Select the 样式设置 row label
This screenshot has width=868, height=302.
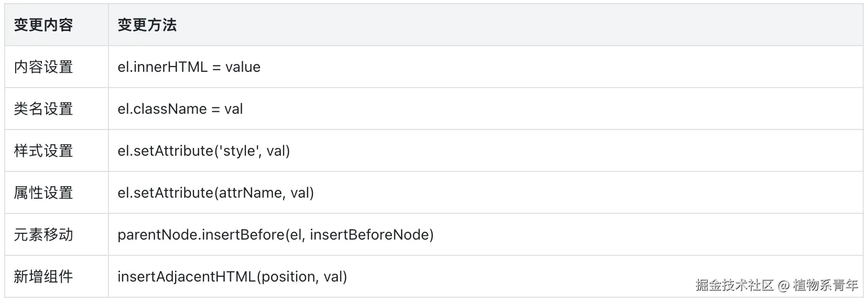[x=44, y=150]
